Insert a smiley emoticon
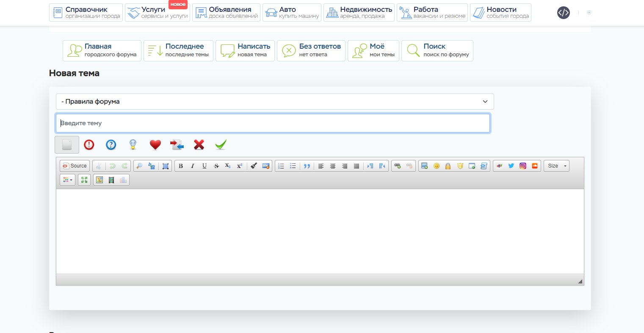The height and width of the screenshot is (333, 644). [436, 166]
